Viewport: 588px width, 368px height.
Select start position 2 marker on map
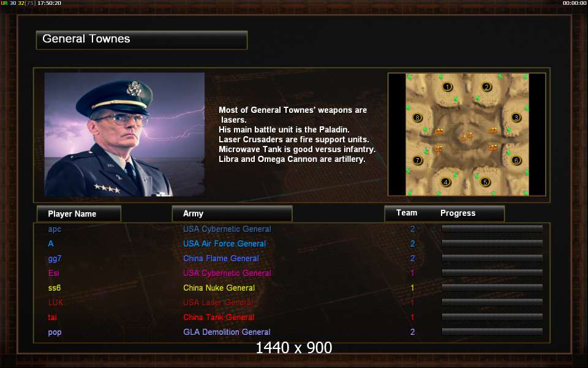[486, 86]
